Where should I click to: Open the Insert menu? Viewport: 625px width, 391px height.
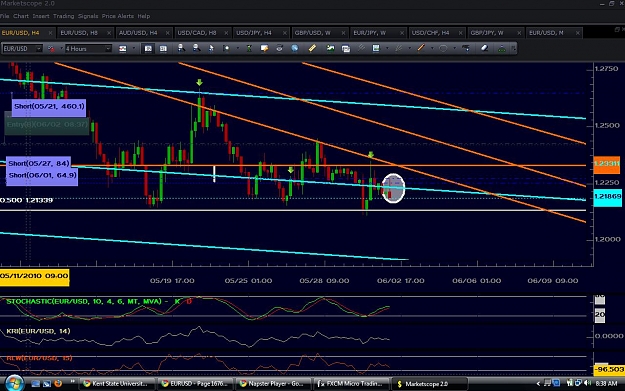click(41, 16)
